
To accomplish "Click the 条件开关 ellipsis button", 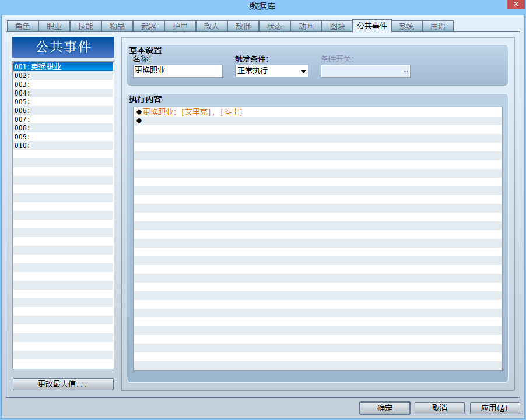I will coord(405,72).
